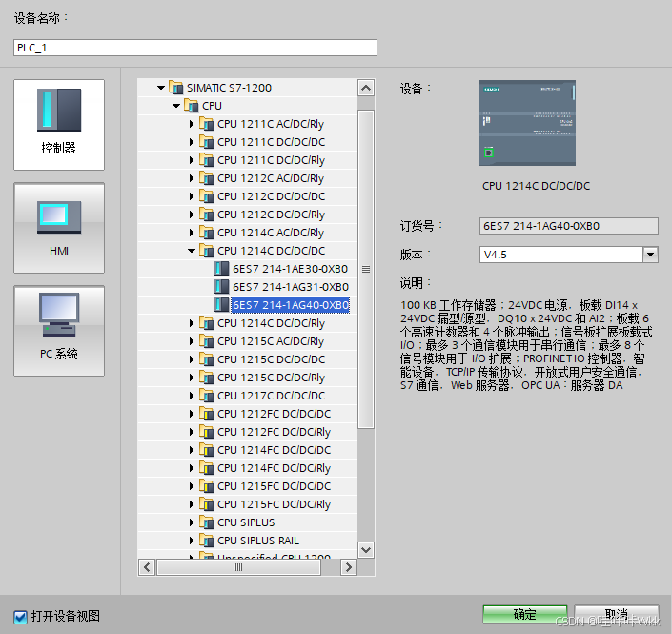This screenshot has height=634, width=672.
Task: Expand the CPU 1214FC DC/DC/Rly node
Action: pyautogui.click(x=192, y=468)
